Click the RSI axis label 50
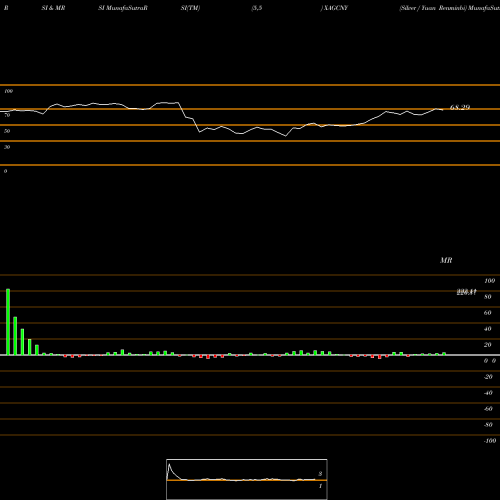Screen dimensions: 500x500 click(x=7, y=131)
